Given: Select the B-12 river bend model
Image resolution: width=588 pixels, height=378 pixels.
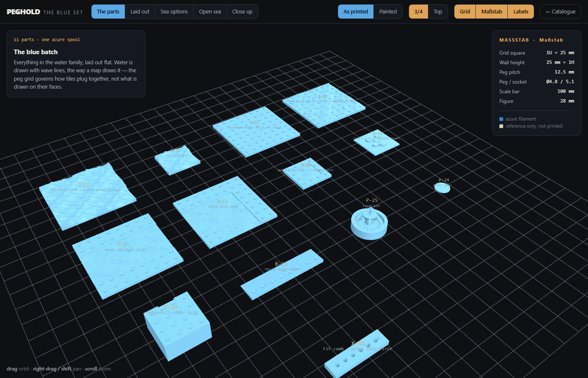Looking at the screenshot, I should point(225,212).
